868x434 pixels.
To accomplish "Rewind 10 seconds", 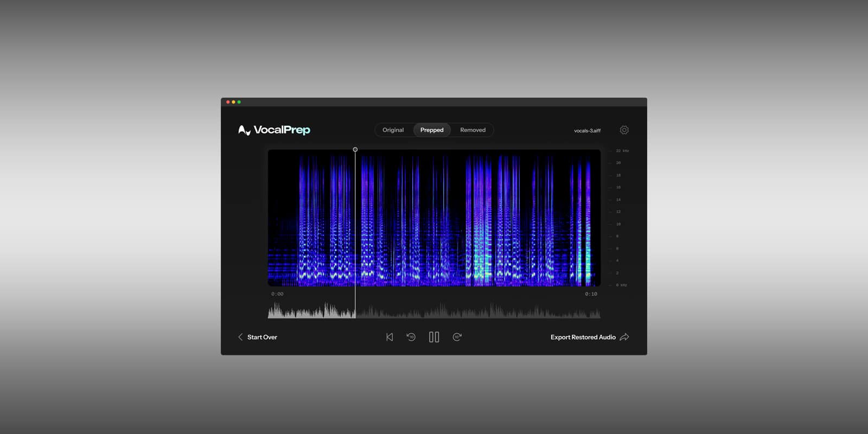I will 411,337.
